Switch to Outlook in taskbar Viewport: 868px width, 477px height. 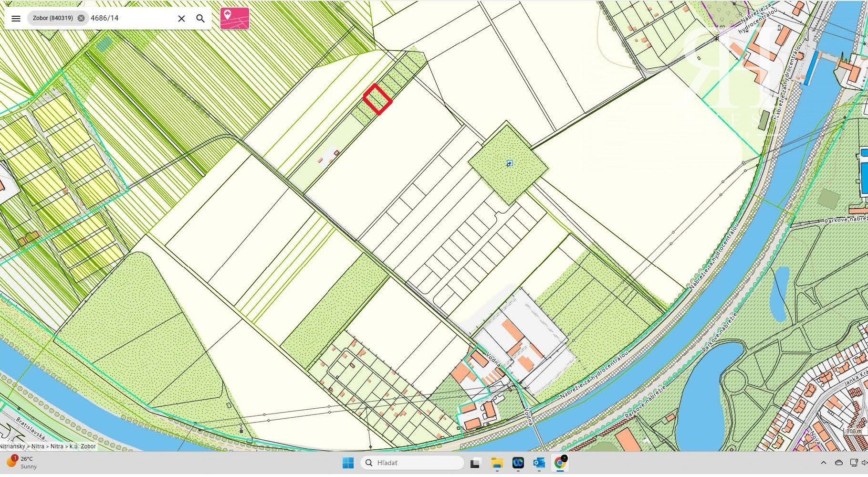539,463
